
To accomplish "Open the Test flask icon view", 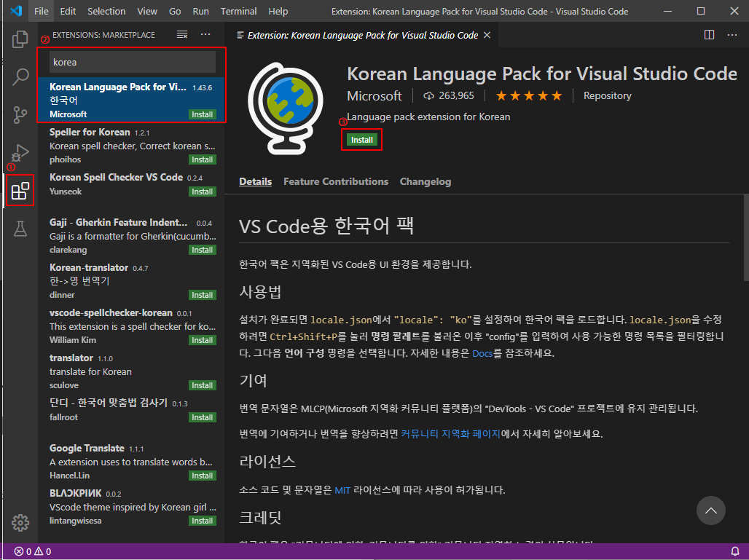I will click(x=20, y=229).
